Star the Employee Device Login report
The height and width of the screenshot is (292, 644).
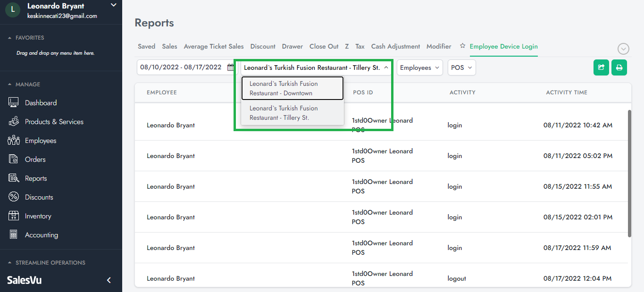(462, 46)
